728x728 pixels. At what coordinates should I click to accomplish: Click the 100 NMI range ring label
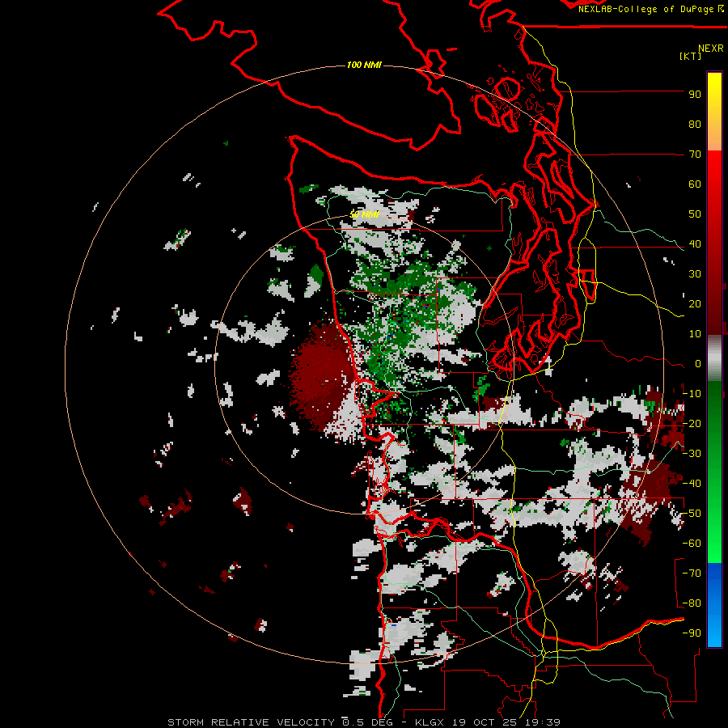(364, 65)
